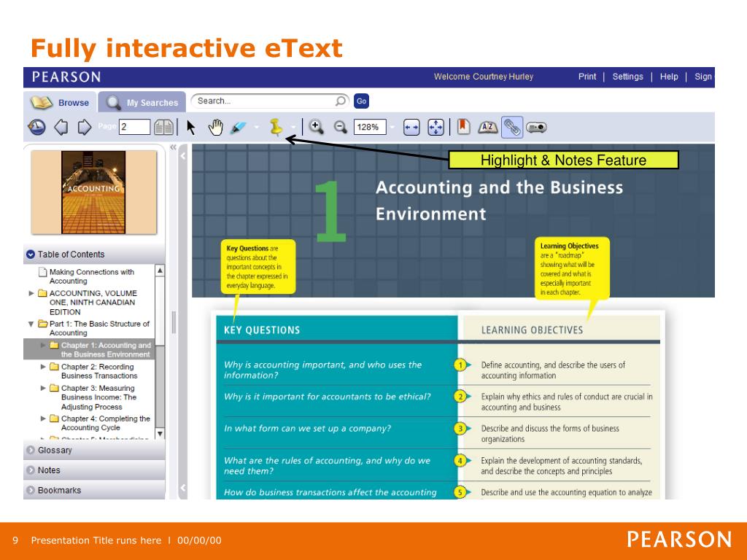
Task: Open Settings from top bar
Action: (x=627, y=77)
